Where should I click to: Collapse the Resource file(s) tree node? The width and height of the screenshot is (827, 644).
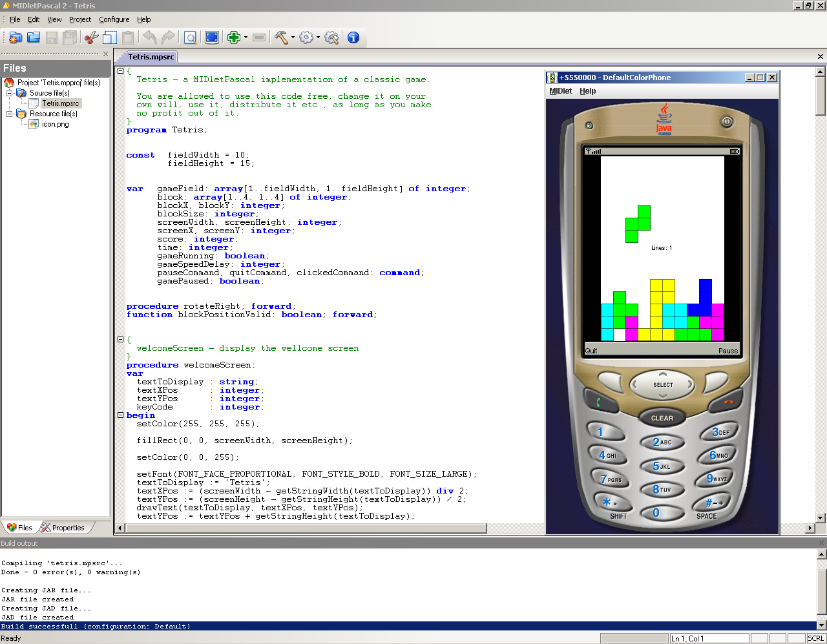[10, 114]
